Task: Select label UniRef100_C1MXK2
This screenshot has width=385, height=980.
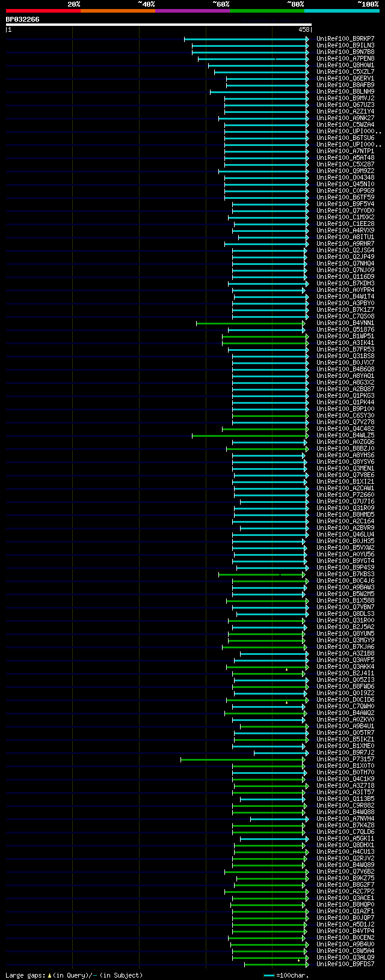Action: (x=345, y=217)
